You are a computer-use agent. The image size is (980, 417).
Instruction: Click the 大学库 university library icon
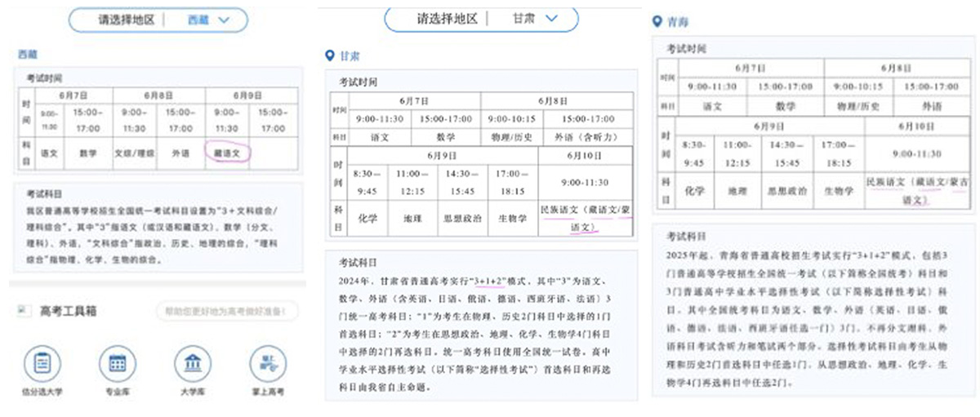point(194,363)
